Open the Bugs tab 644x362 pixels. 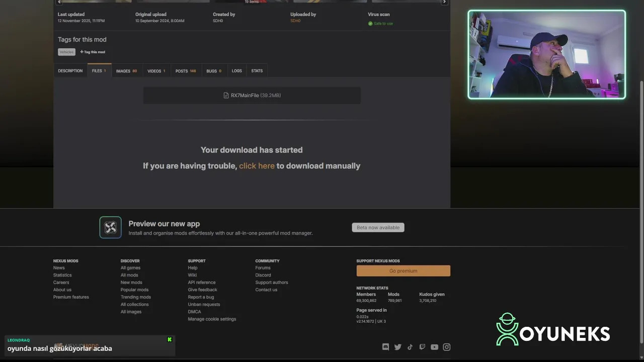[214, 71]
